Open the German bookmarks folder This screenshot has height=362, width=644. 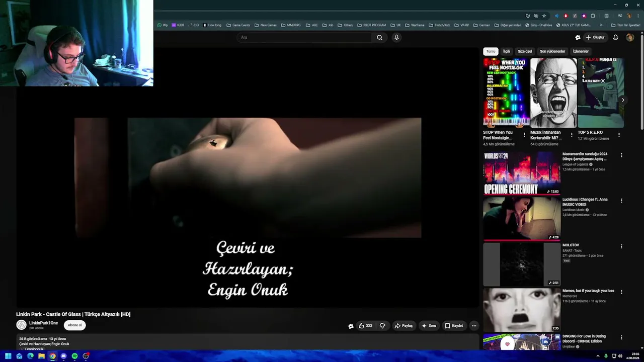481,25
